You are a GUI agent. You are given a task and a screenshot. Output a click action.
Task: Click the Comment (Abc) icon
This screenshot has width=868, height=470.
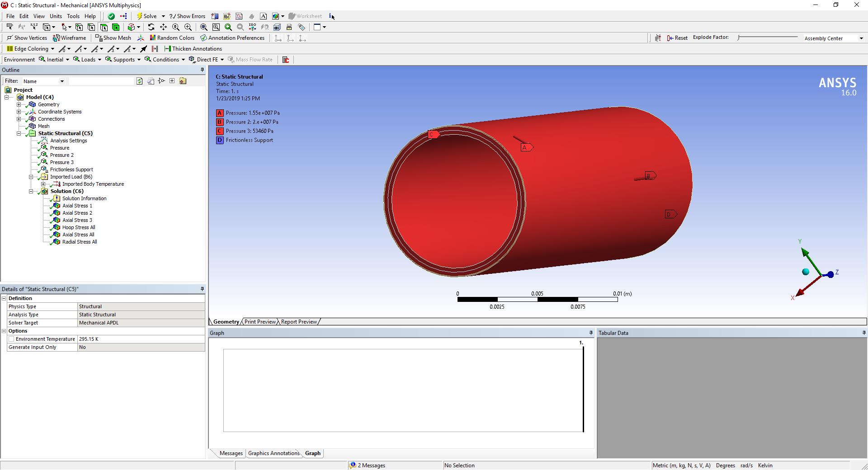[x=227, y=16]
